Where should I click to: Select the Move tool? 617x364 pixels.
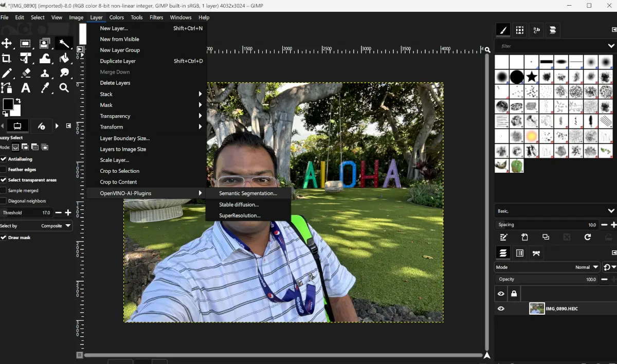pyautogui.click(x=7, y=44)
